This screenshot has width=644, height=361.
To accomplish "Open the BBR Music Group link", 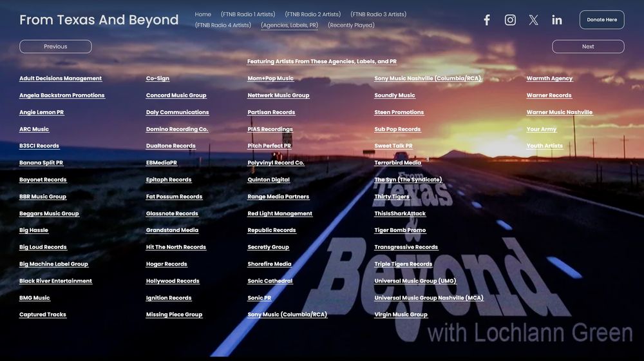I will coord(43,196).
